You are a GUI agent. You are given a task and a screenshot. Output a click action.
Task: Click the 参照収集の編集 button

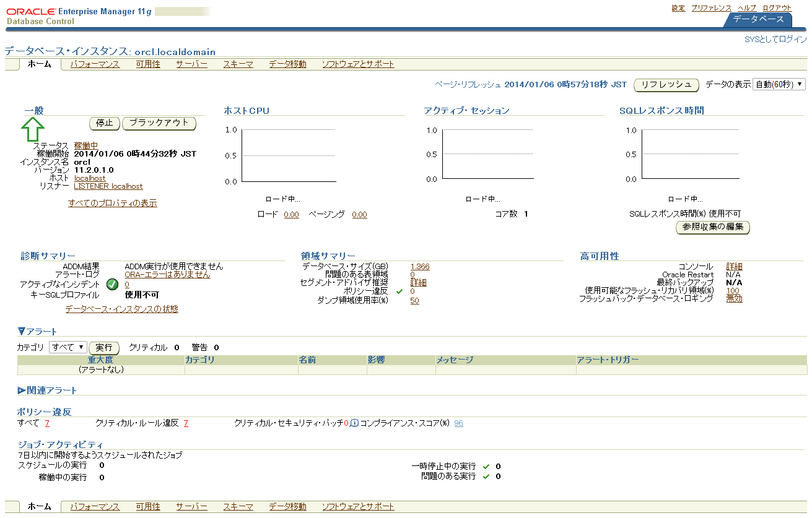(x=713, y=227)
